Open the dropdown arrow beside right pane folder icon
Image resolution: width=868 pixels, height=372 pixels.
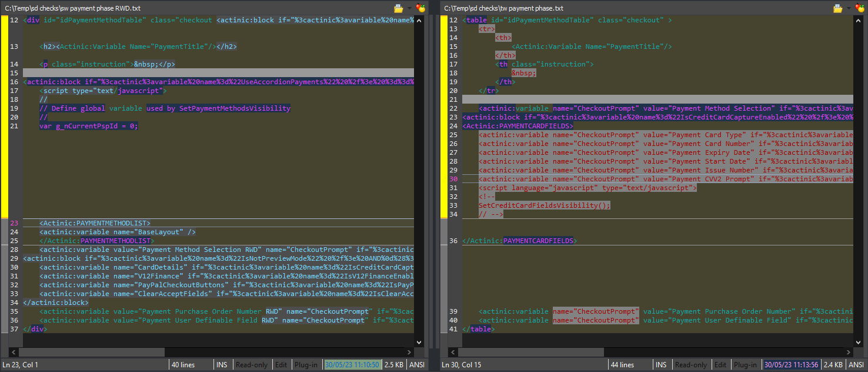click(x=848, y=8)
